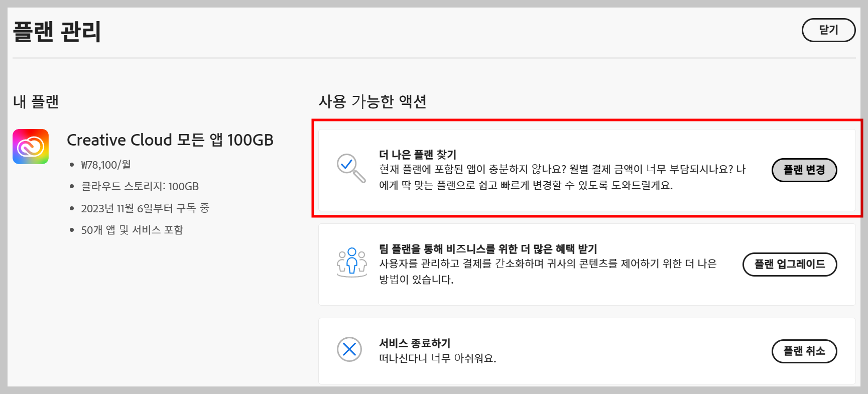This screenshot has width=868, height=394.
Task: Click the ₩78,100/월 price text
Action: click(x=106, y=165)
